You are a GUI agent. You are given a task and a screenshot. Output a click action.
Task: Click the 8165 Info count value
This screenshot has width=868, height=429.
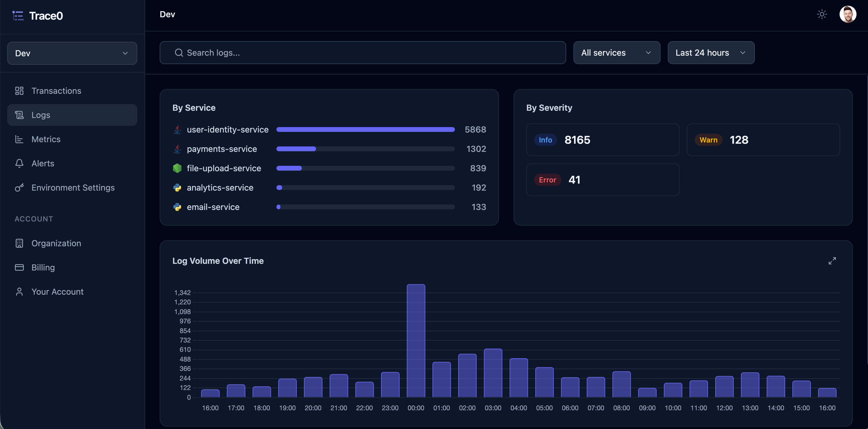pyautogui.click(x=577, y=140)
